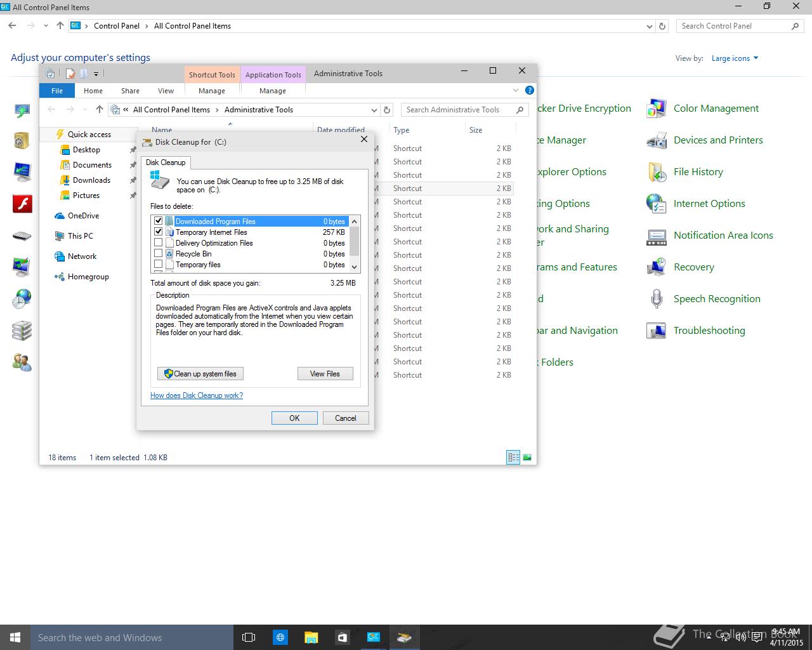Image resolution: width=812 pixels, height=650 pixels.
Task: Open Task View on the taskbar
Action: [249, 637]
